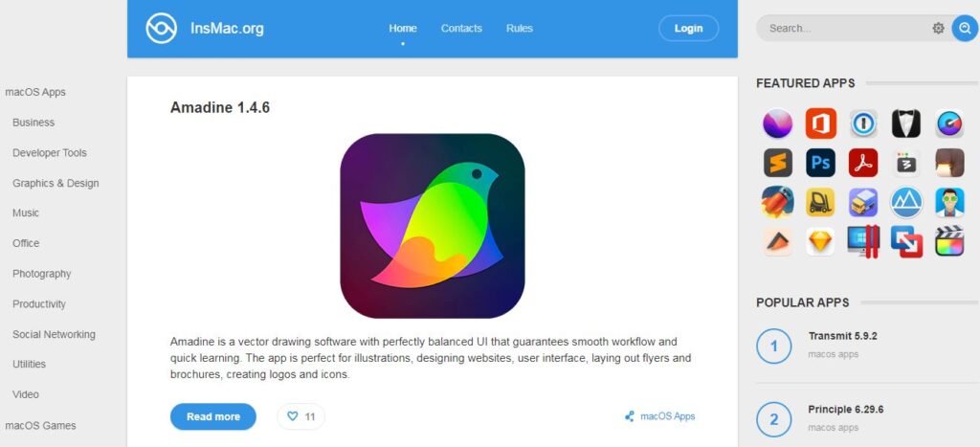
Task: Like the Amadine post via heart counter
Action: point(301,416)
